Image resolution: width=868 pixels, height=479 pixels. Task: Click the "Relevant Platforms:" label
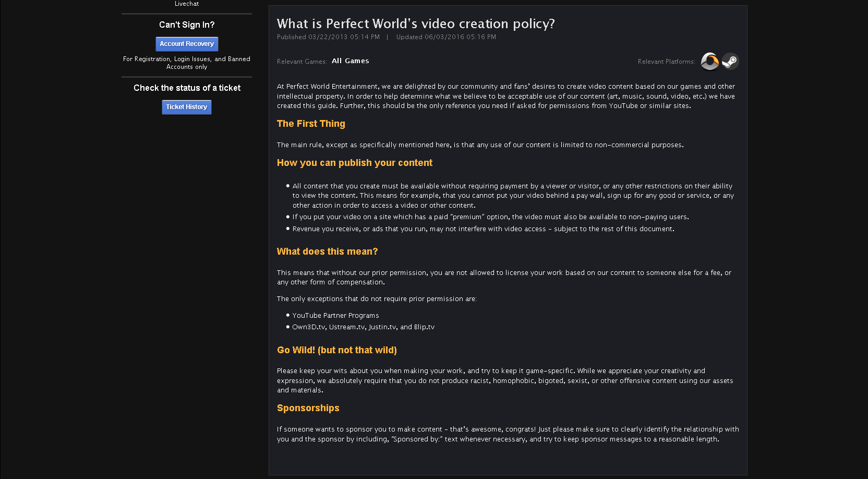[x=666, y=62]
